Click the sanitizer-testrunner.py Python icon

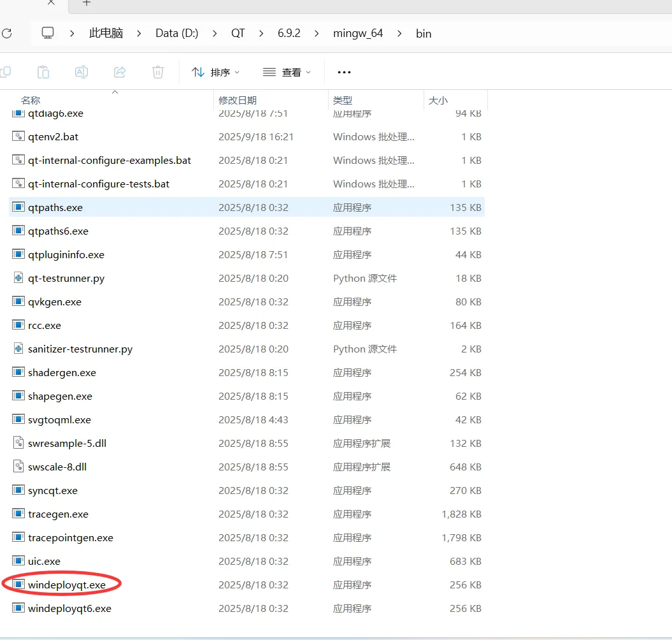point(18,349)
